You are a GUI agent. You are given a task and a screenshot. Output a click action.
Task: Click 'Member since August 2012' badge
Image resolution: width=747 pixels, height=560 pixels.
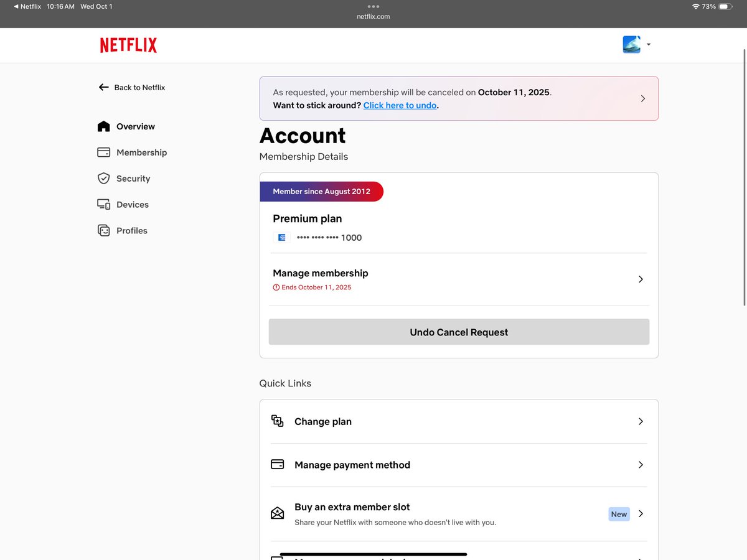(x=321, y=192)
